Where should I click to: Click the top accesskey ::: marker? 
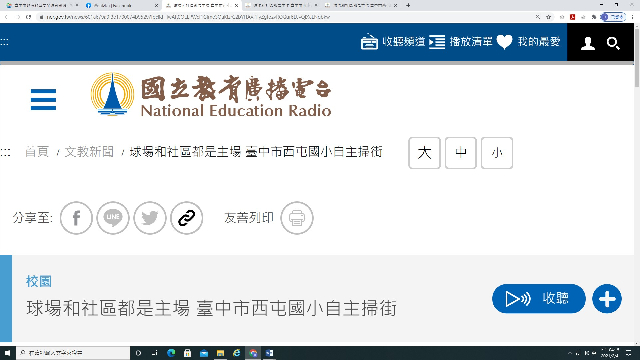tap(4, 42)
